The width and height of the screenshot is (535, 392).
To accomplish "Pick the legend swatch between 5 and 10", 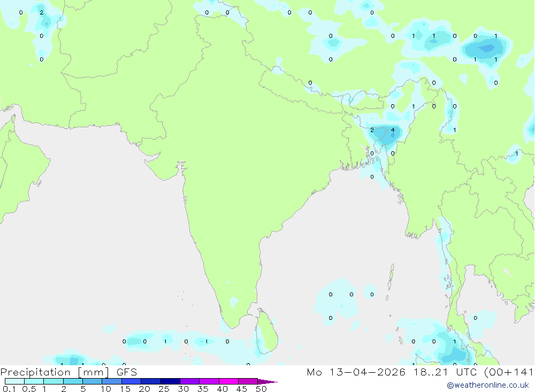I will pyautogui.click(x=92, y=381).
